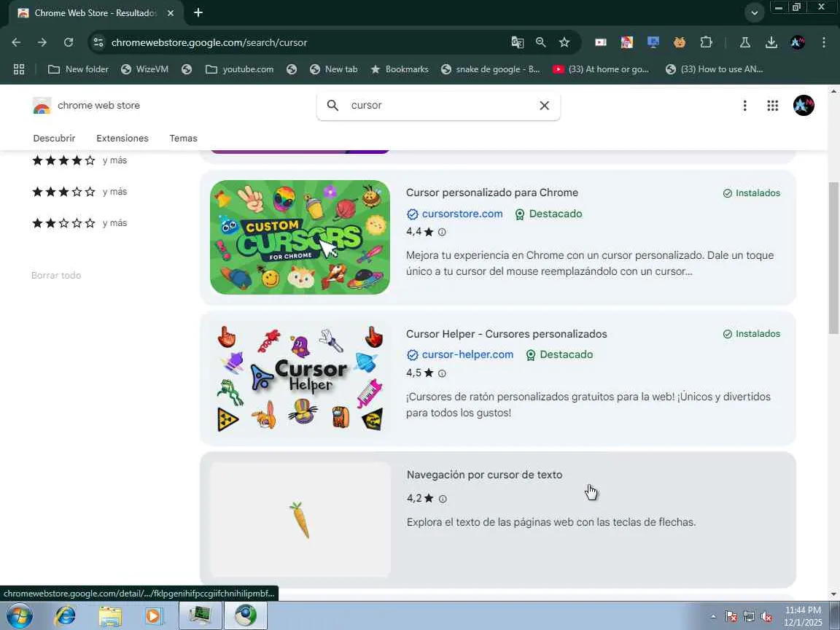Open the At home or go YouTube bookmark

(x=601, y=69)
